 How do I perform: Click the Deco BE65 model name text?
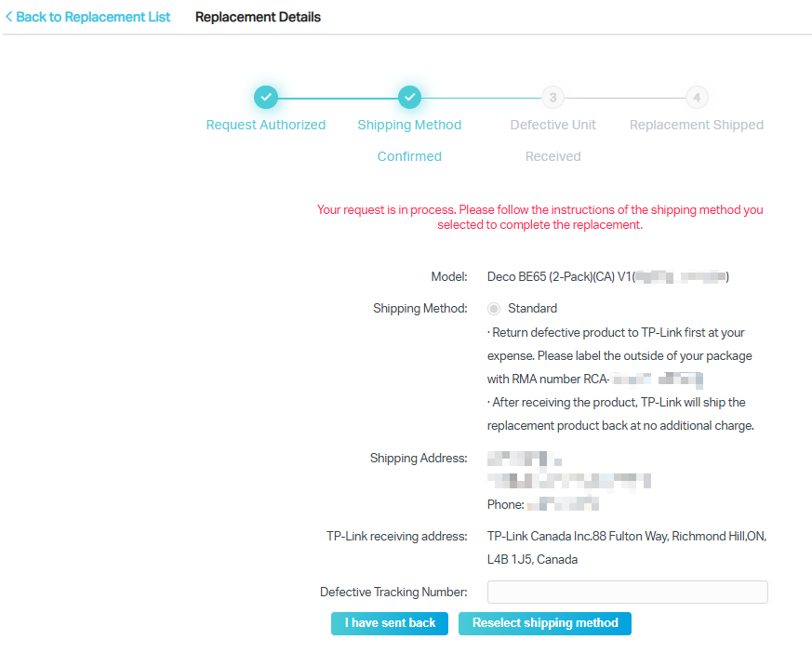click(x=558, y=276)
